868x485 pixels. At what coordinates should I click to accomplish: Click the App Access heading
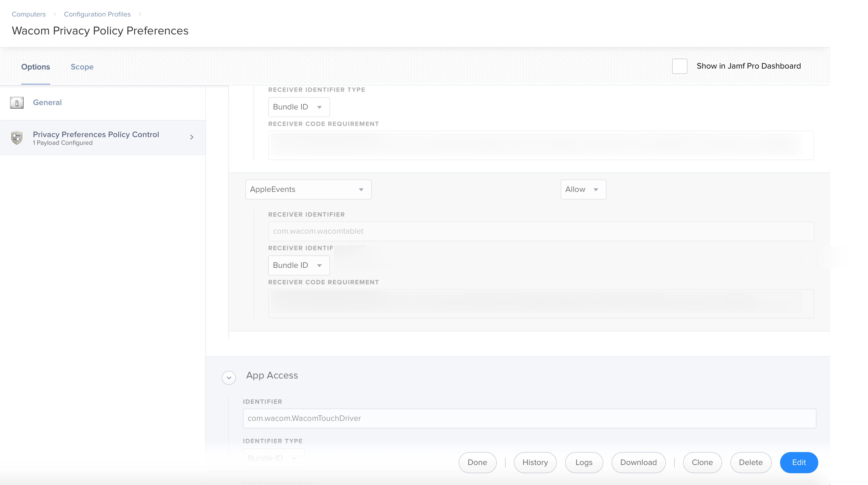[272, 375]
